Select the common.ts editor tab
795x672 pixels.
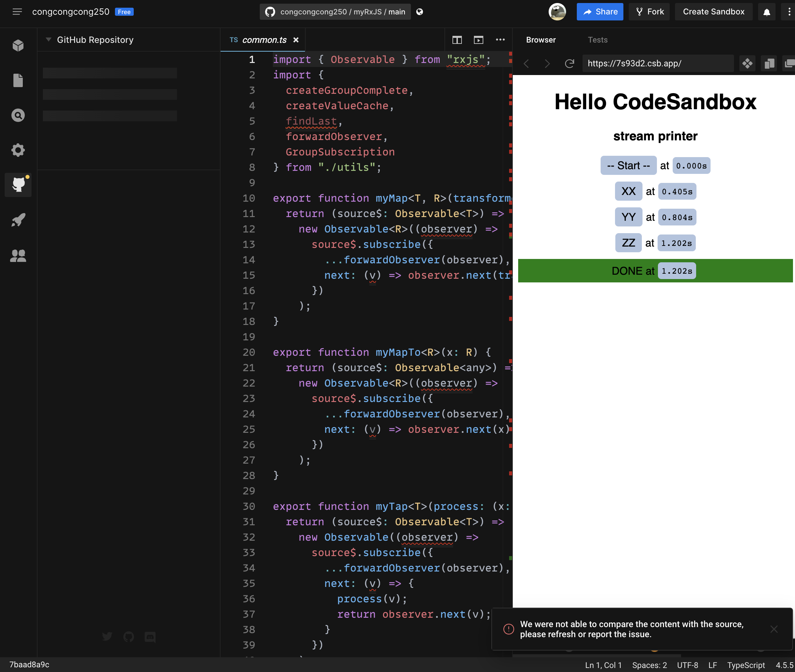pos(264,40)
